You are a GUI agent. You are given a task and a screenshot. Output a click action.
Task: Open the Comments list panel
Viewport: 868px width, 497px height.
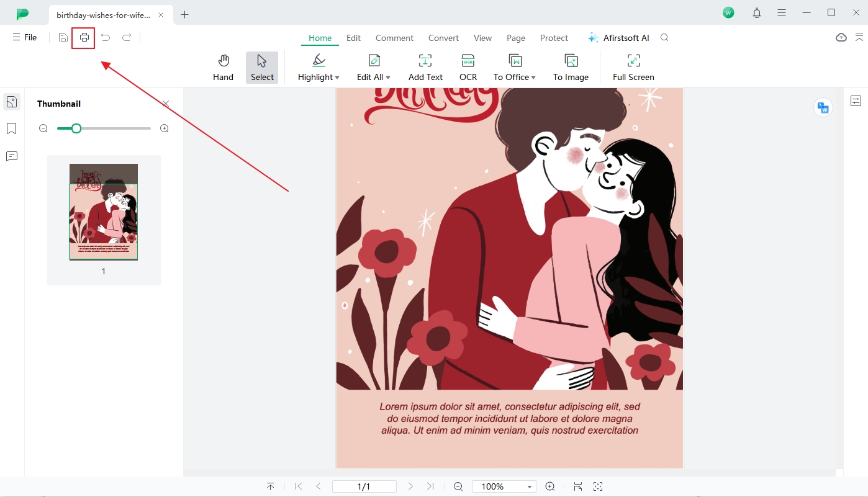click(x=12, y=156)
